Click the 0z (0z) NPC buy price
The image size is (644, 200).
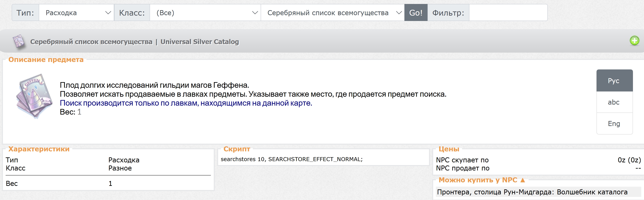pos(629,160)
